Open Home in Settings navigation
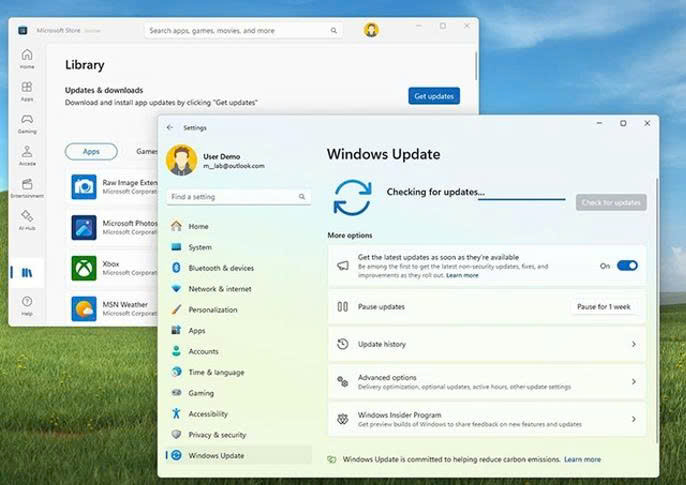The image size is (686, 485). point(238,226)
